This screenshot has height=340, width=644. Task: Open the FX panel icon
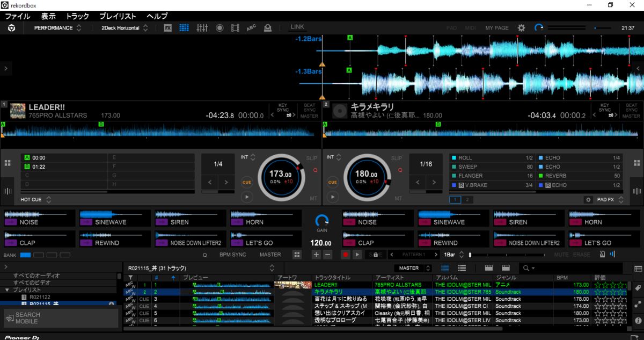[x=168, y=27]
